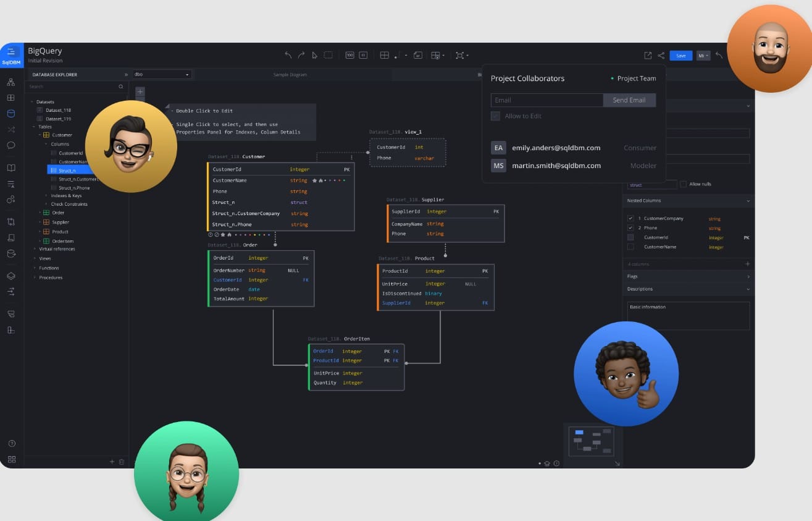The image size is (812, 521).
Task: Click the add table grid icon in toolbar
Action: pos(384,55)
